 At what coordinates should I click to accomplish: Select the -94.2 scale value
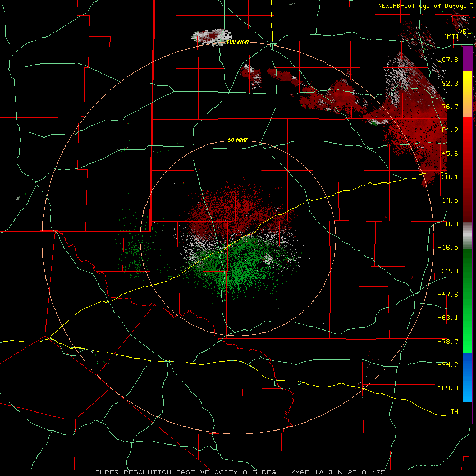pos(448,365)
